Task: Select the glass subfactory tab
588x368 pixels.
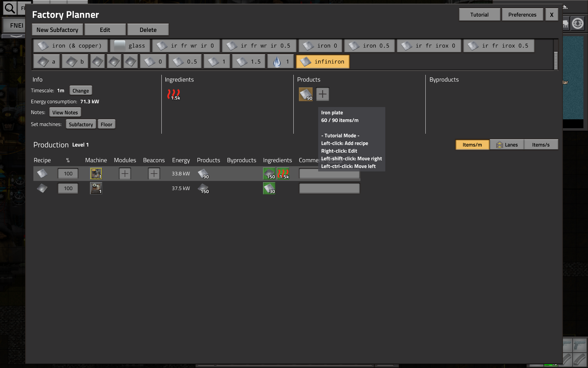Action: pos(130,46)
